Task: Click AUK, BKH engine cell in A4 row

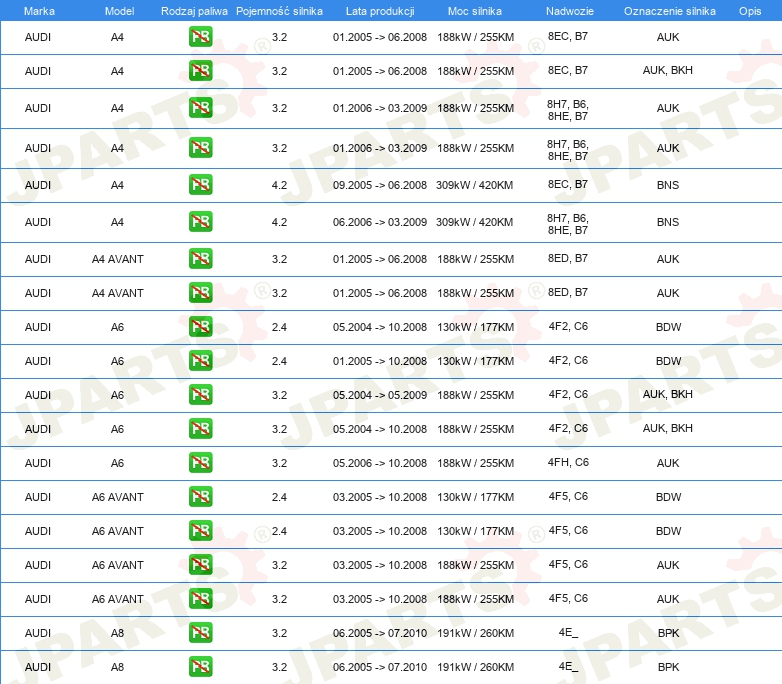Action: (668, 70)
